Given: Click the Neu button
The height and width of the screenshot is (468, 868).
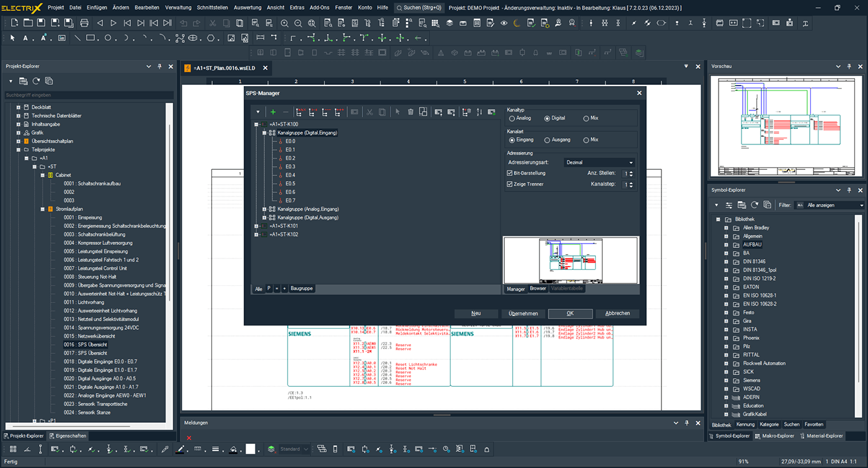Looking at the screenshot, I should (x=476, y=313).
